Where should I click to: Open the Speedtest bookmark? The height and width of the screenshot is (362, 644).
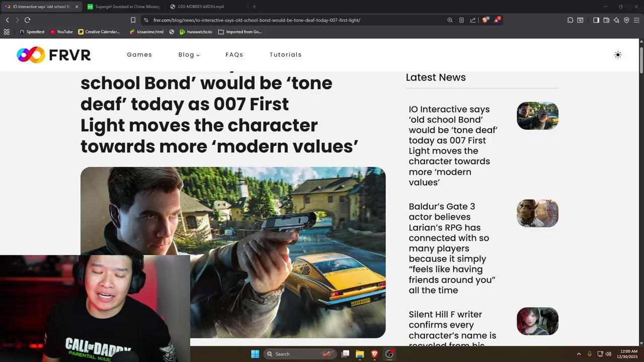(x=32, y=32)
